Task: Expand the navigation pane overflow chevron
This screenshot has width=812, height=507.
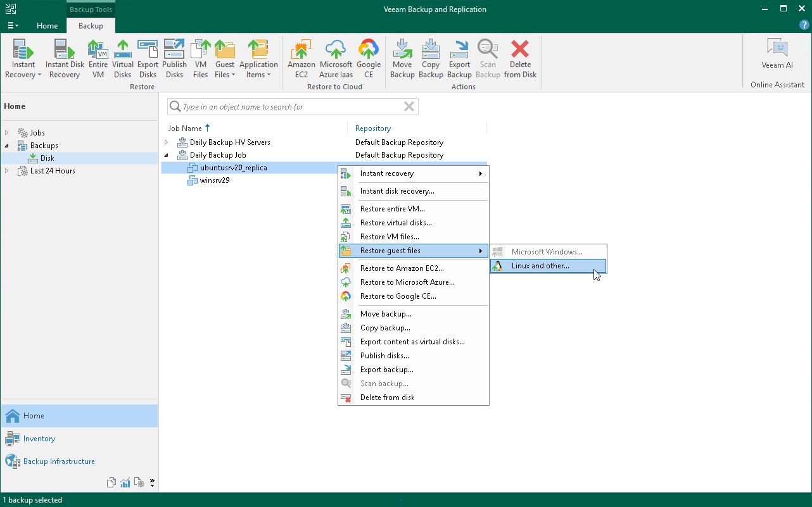Action: [152, 483]
